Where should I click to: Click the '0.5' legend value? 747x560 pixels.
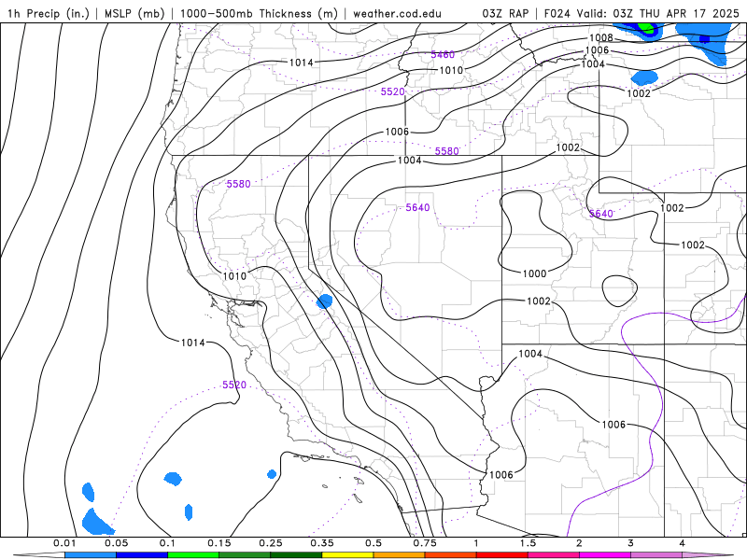click(x=373, y=543)
